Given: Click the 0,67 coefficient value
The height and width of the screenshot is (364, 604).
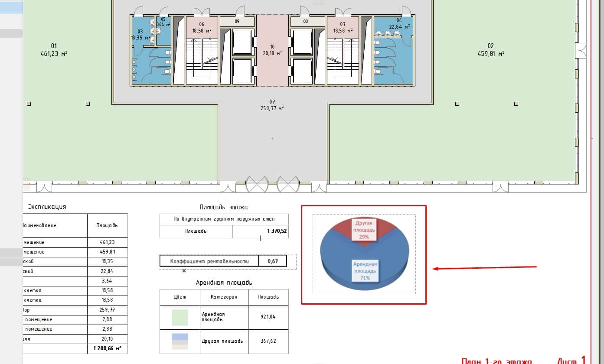Looking at the screenshot, I should [x=273, y=261].
